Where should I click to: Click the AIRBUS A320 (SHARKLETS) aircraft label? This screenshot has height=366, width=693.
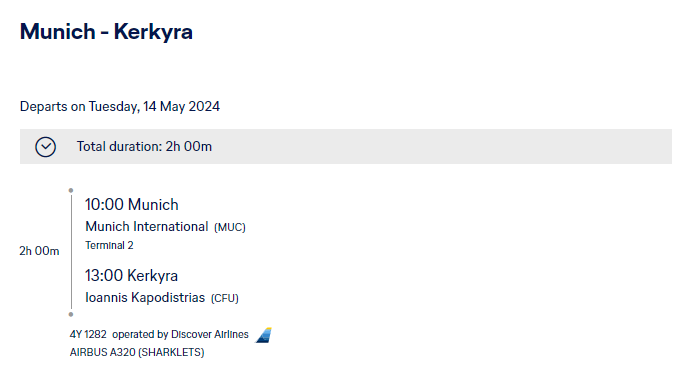[137, 352]
